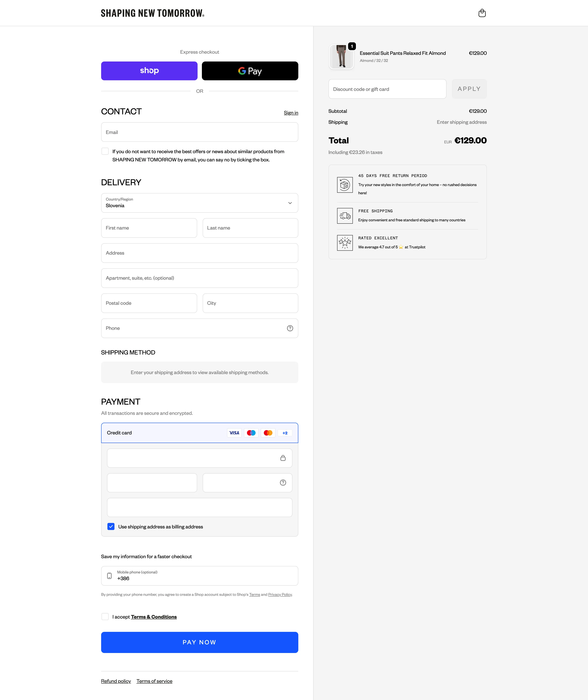Screen dimensions: 588x700
Task: Focus the Discount code or gift card field
Action: [x=387, y=89]
